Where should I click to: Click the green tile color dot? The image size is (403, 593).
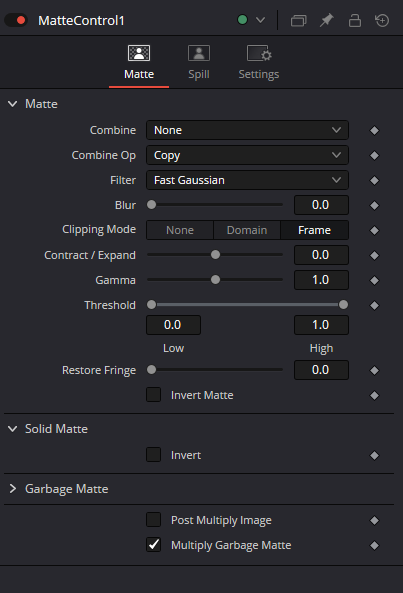[242, 20]
